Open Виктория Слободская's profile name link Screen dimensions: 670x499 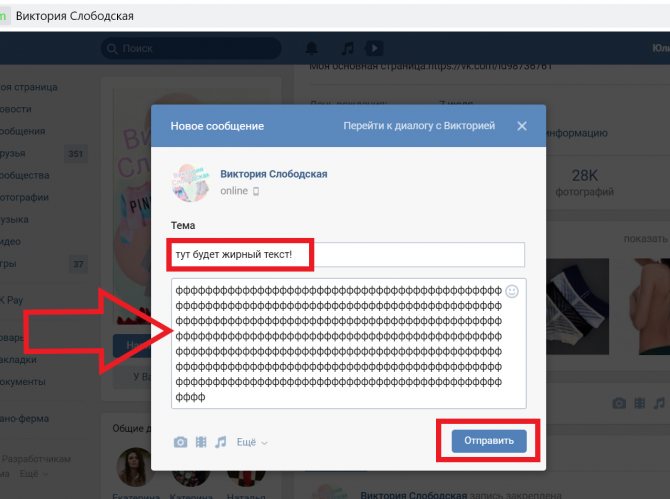click(x=273, y=174)
